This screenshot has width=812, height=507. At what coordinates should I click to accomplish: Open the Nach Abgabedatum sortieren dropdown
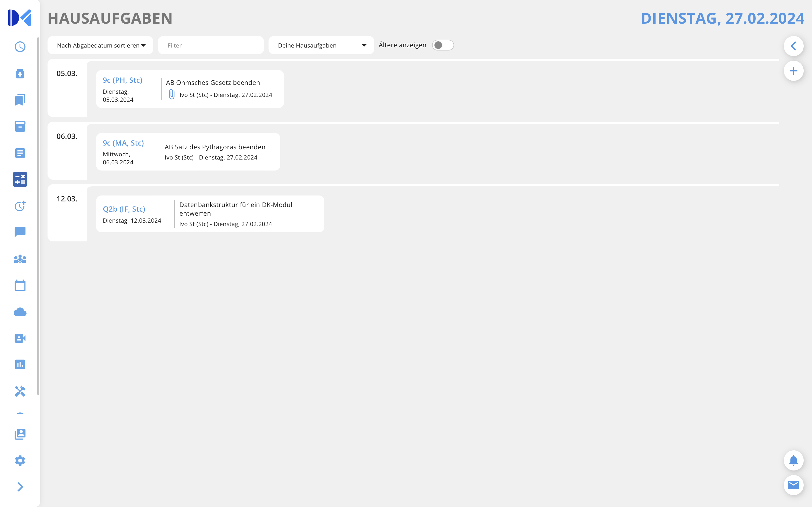coord(101,45)
